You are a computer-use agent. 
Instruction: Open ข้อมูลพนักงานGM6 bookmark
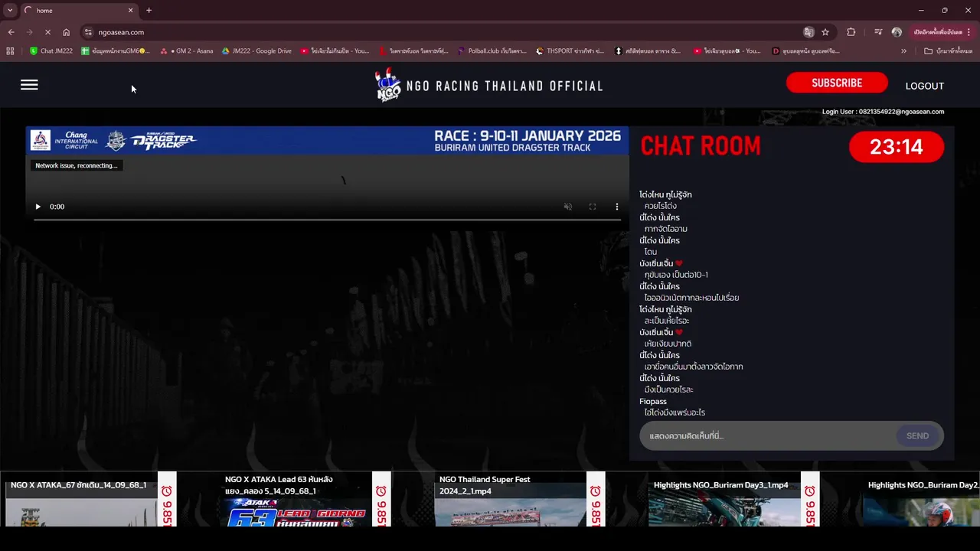(116, 51)
